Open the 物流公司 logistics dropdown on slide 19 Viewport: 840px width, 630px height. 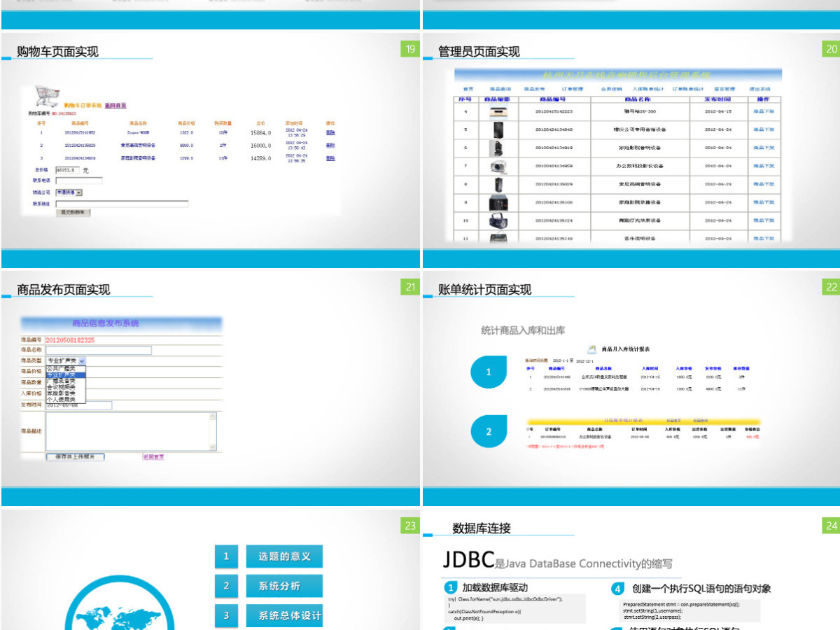(69, 192)
